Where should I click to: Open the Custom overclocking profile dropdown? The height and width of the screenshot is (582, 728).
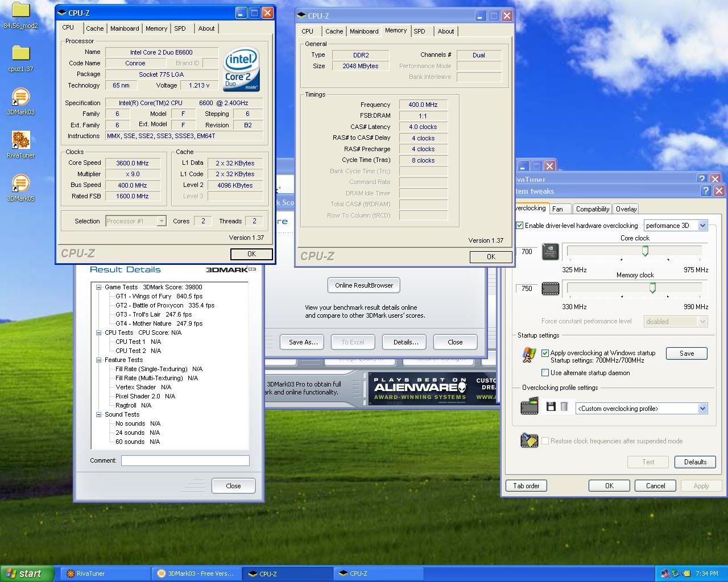[702, 409]
